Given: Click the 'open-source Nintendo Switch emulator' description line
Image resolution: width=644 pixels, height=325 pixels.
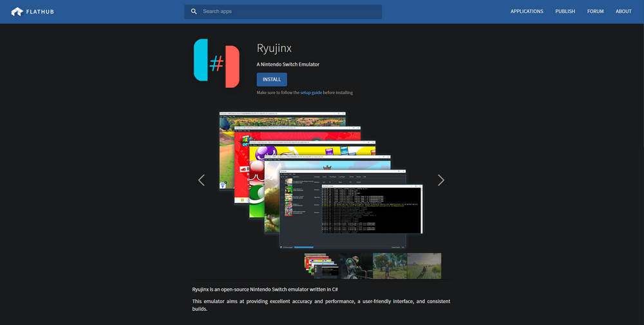Looking at the screenshot, I should point(265,290).
